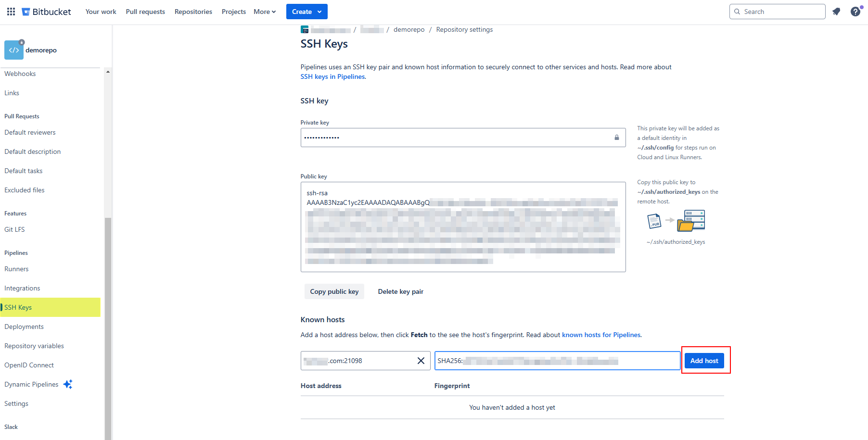
Task: Open SSH keys in Pipelines link
Action: coord(332,76)
